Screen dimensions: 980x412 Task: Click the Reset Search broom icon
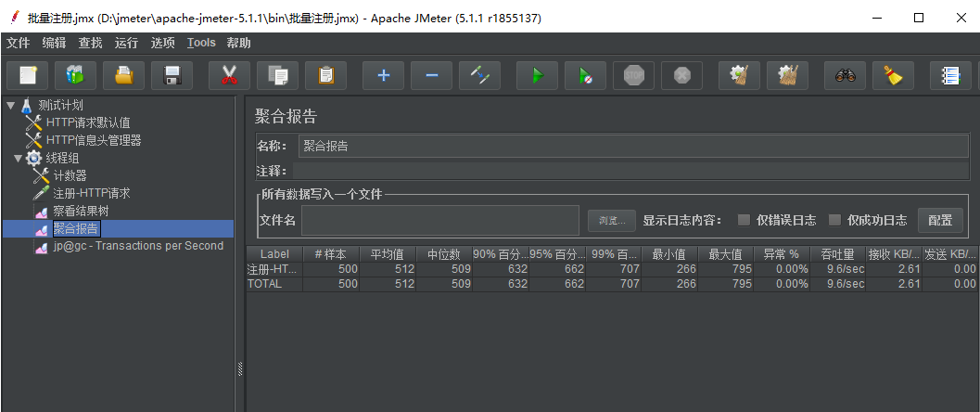click(x=893, y=76)
